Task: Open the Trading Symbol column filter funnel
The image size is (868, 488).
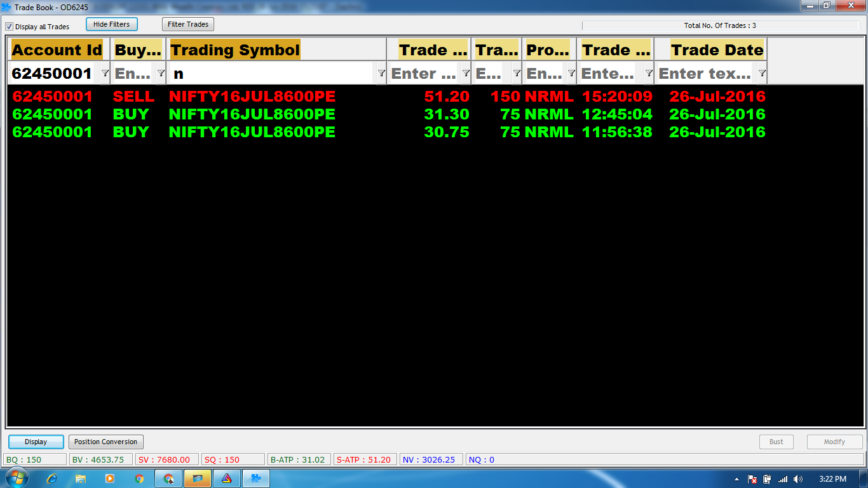Action: [x=381, y=74]
